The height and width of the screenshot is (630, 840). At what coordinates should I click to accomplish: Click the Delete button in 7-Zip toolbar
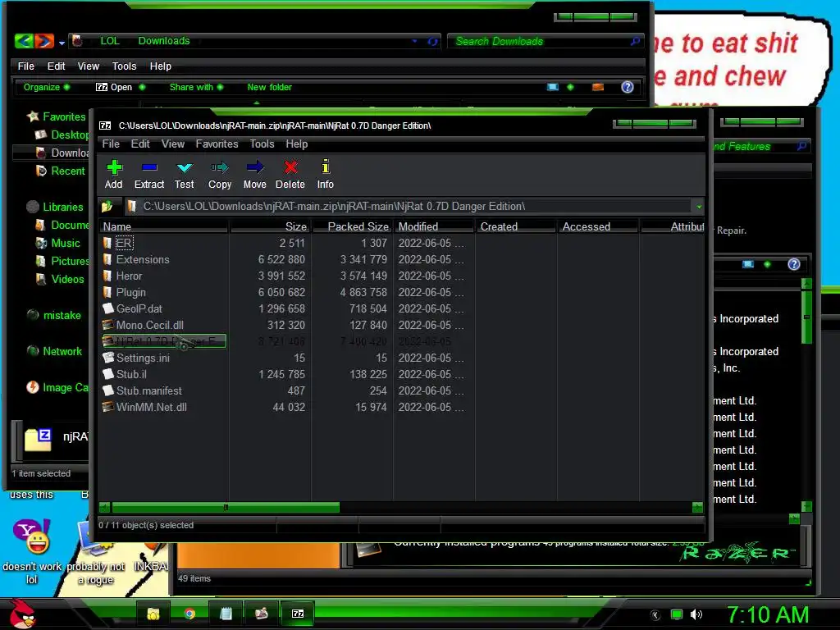[290, 175]
